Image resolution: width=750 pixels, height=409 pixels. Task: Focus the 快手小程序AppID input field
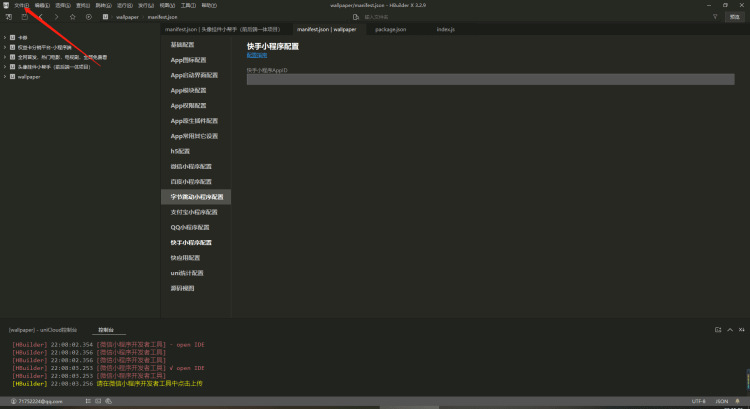coord(490,79)
